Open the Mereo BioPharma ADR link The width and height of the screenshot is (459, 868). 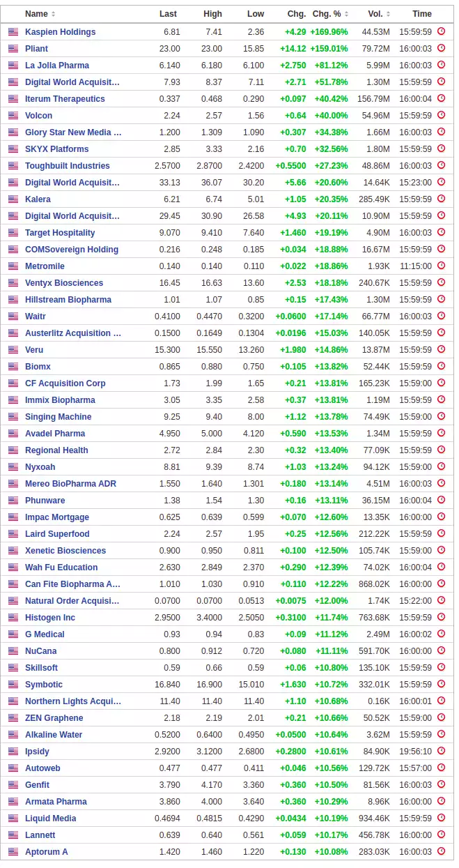(x=70, y=484)
